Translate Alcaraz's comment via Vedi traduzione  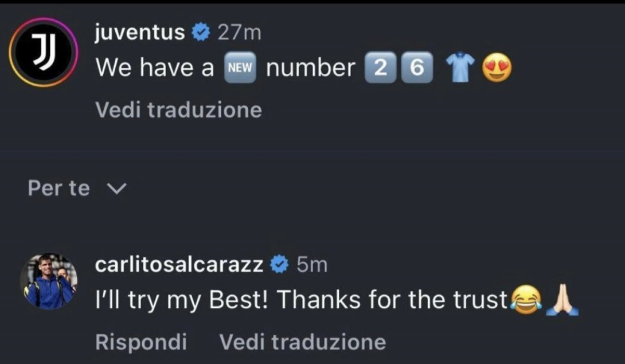tap(302, 342)
